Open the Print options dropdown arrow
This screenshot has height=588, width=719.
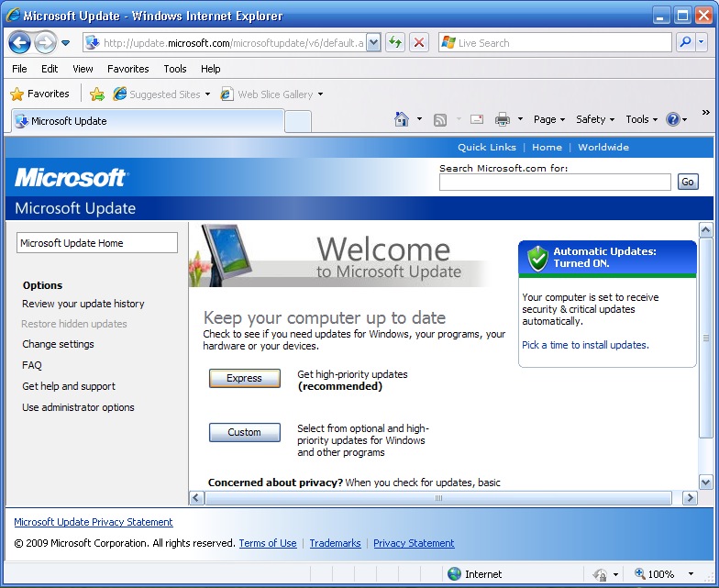coord(520,119)
